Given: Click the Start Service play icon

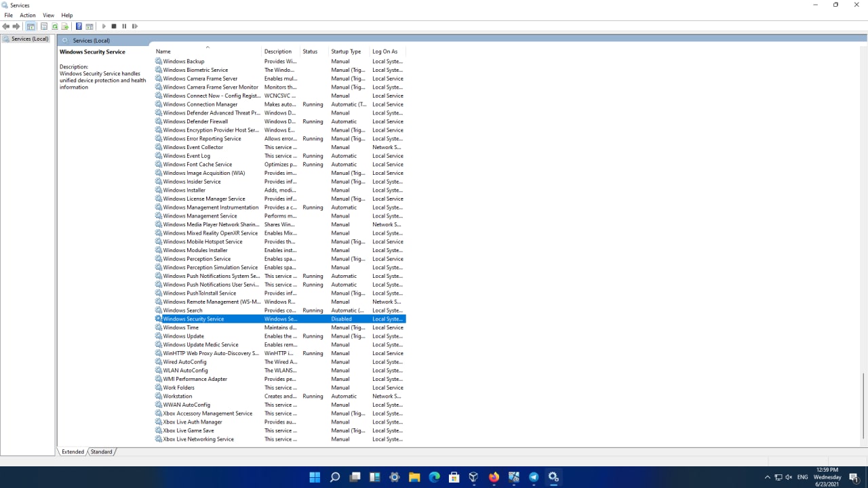Looking at the screenshot, I should 104,26.
